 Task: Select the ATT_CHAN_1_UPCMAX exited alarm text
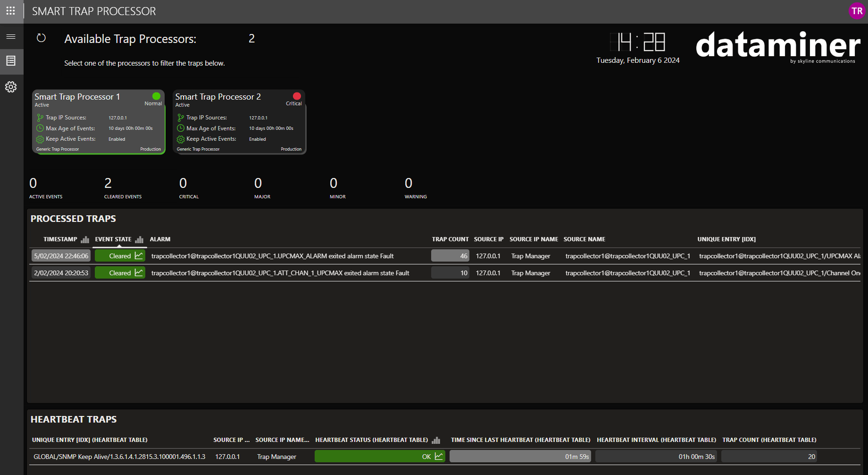click(x=280, y=273)
